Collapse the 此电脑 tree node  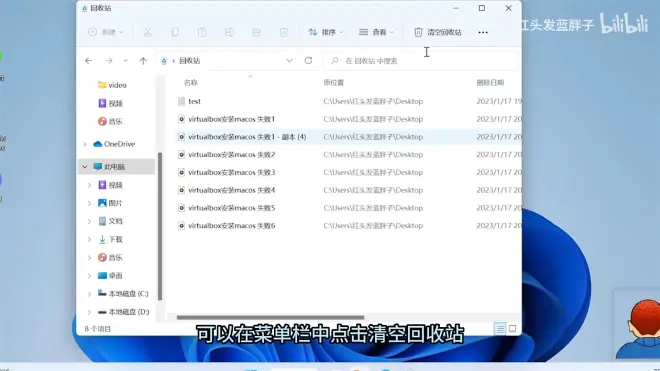pos(85,167)
